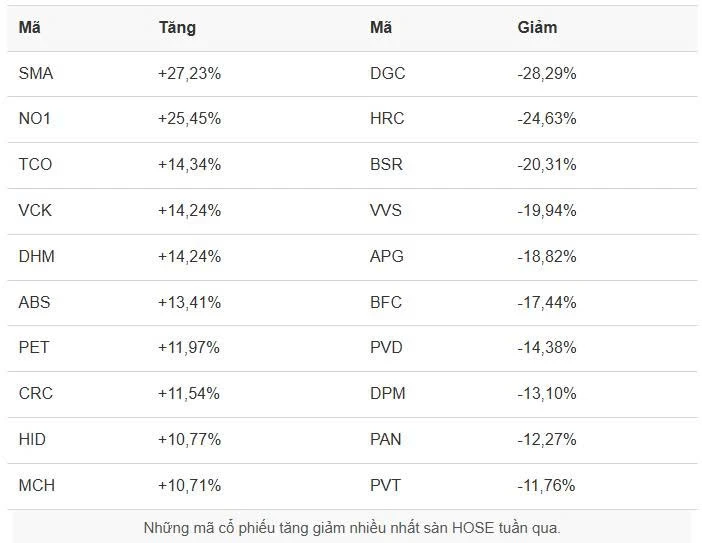Click the BSR ticker

click(387, 164)
